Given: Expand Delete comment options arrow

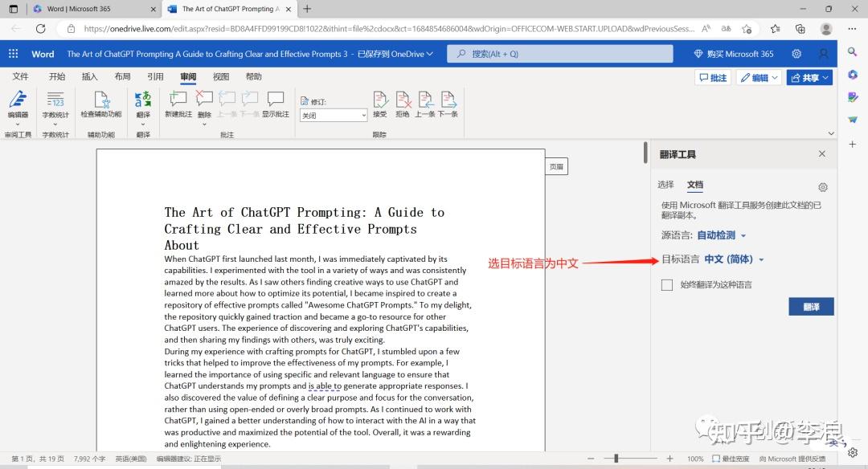Looking at the screenshot, I should [204, 124].
